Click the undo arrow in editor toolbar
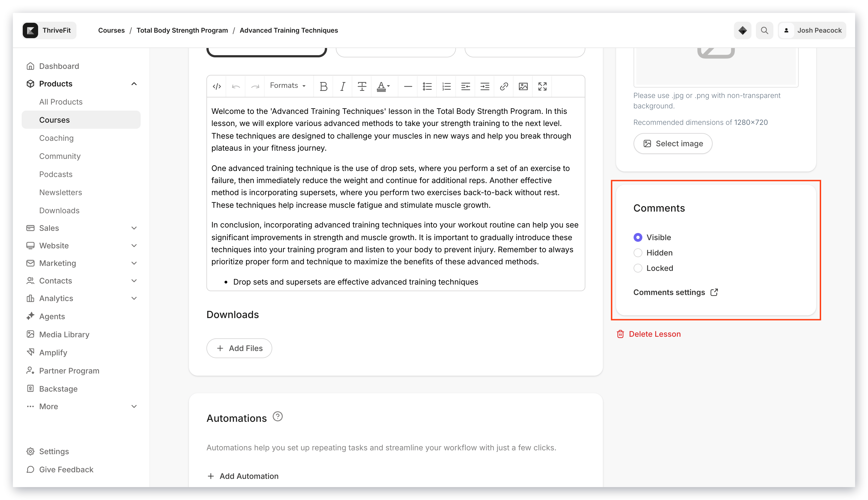The width and height of the screenshot is (868, 500). [x=236, y=86]
